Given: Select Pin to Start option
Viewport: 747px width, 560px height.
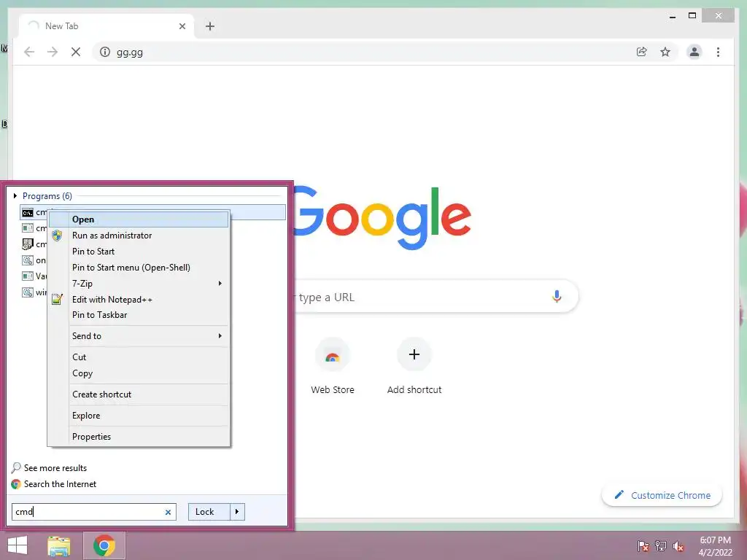Looking at the screenshot, I should tap(139, 252).
